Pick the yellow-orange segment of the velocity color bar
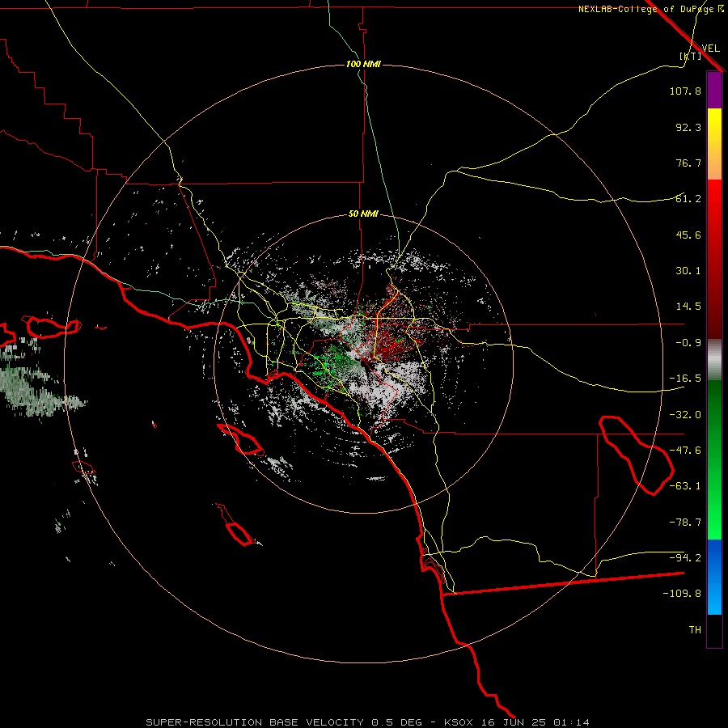This screenshot has width=728, height=728. (714, 144)
